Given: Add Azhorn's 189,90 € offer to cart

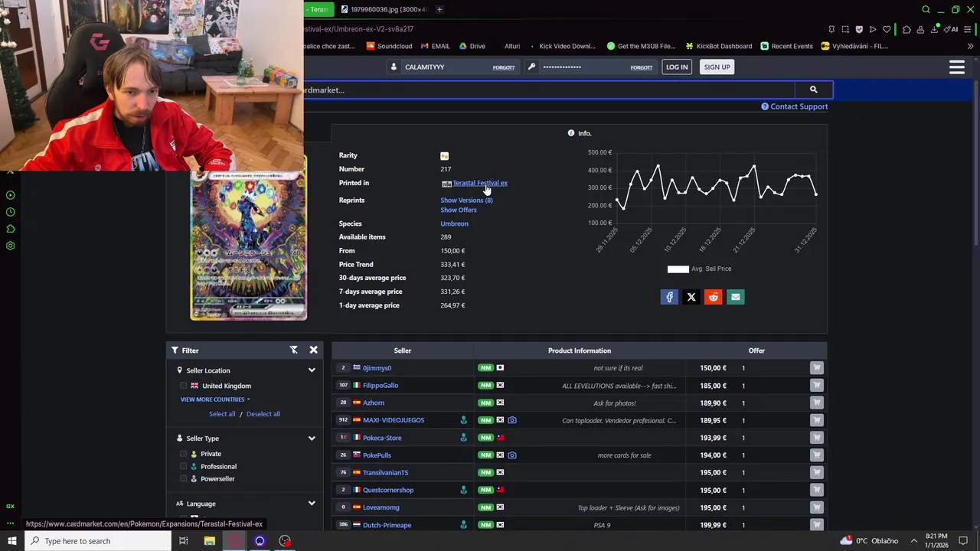Looking at the screenshot, I should click(817, 403).
